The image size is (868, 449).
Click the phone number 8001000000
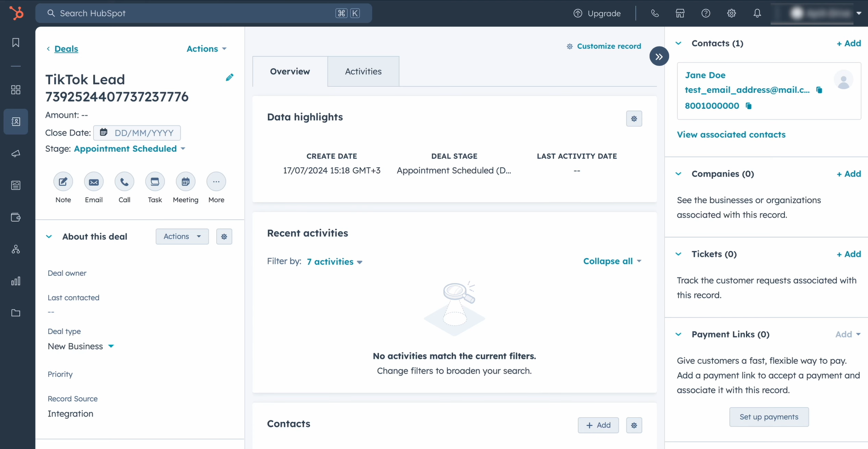[712, 106]
